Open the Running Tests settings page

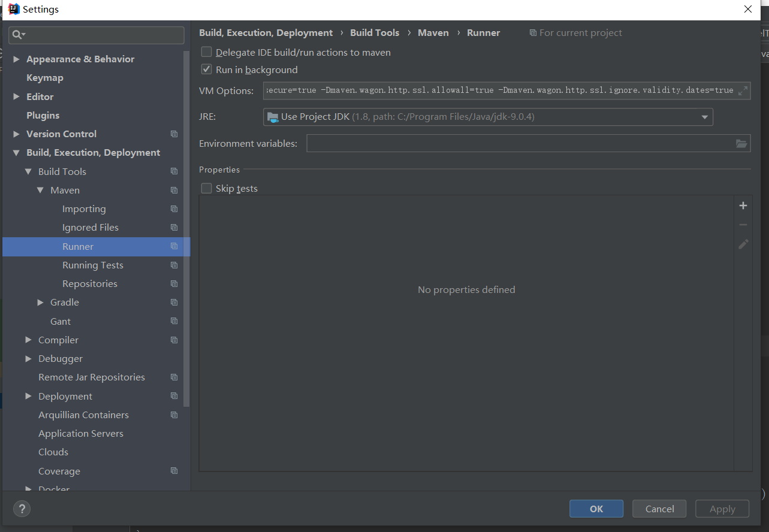pos(93,265)
